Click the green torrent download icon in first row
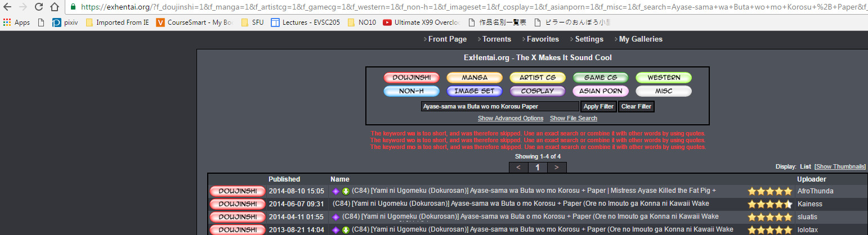The image size is (868, 235). pyautogui.click(x=346, y=191)
